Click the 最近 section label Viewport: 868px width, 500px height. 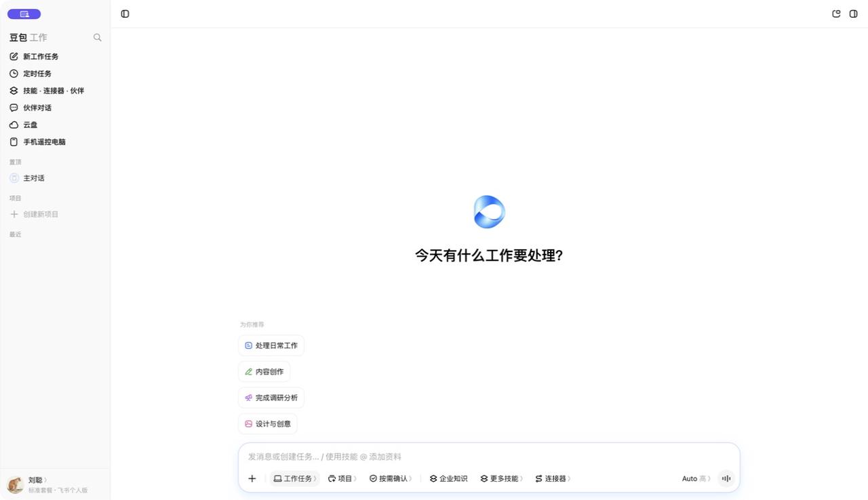point(15,234)
